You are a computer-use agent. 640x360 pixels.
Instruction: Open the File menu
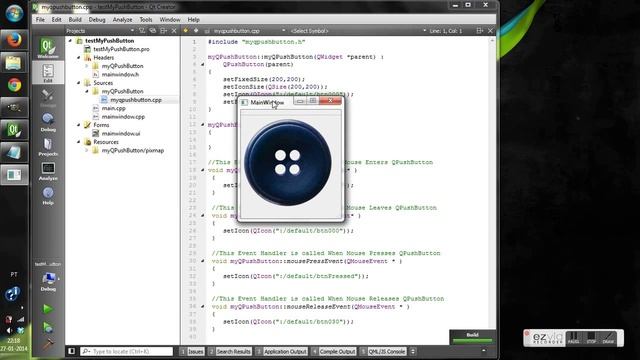[40, 20]
